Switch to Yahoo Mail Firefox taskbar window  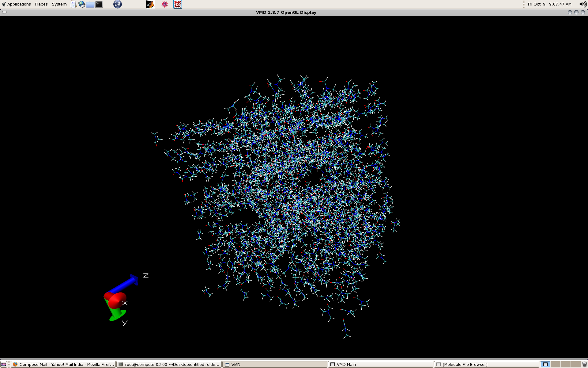coord(63,364)
